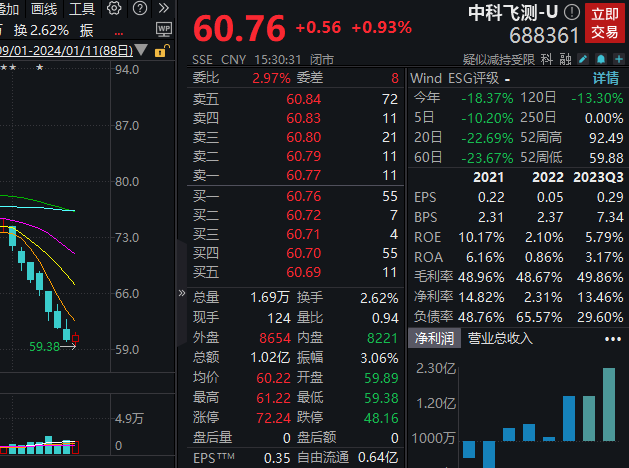
Task: Click sell-two price 60.79
Action: [304, 156]
